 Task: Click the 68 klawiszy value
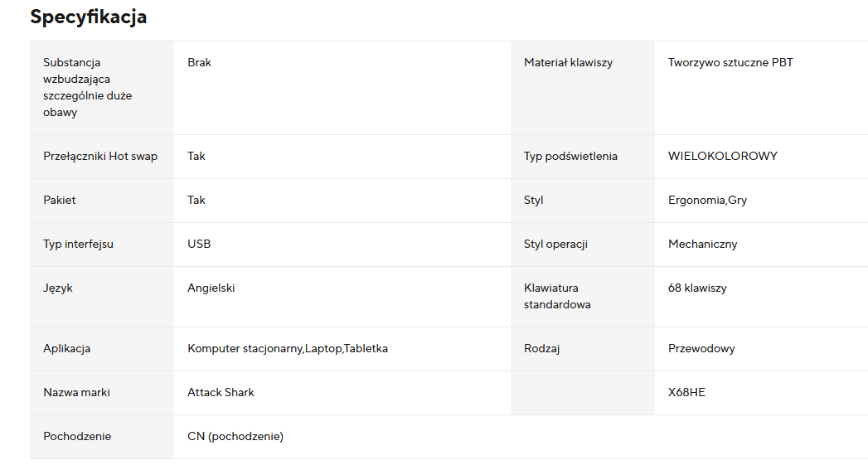pyautogui.click(x=696, y=288)
